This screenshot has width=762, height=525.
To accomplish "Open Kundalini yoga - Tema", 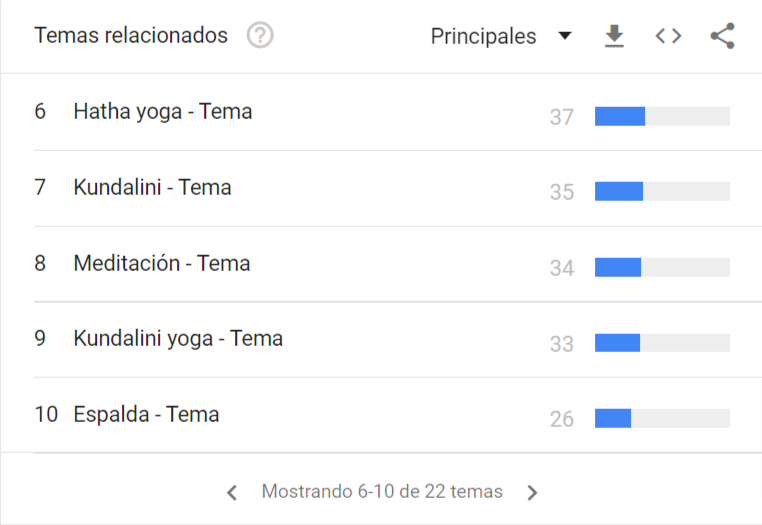I will click(178, 339).
